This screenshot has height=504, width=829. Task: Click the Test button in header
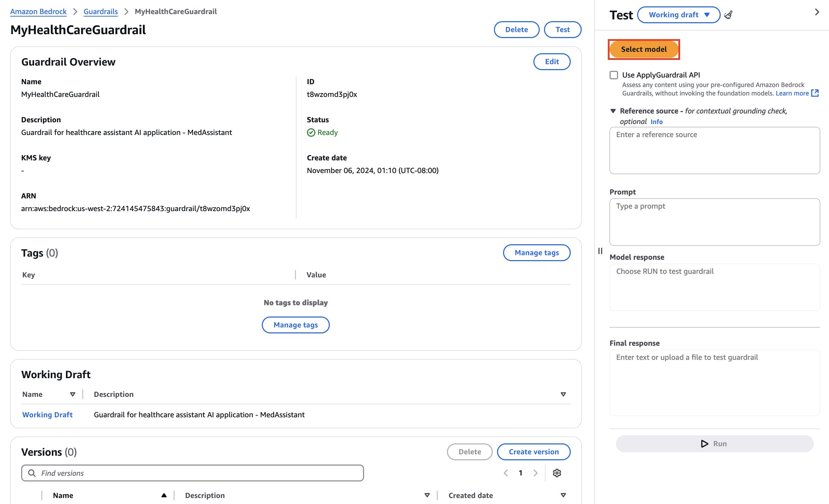(563, 30)
